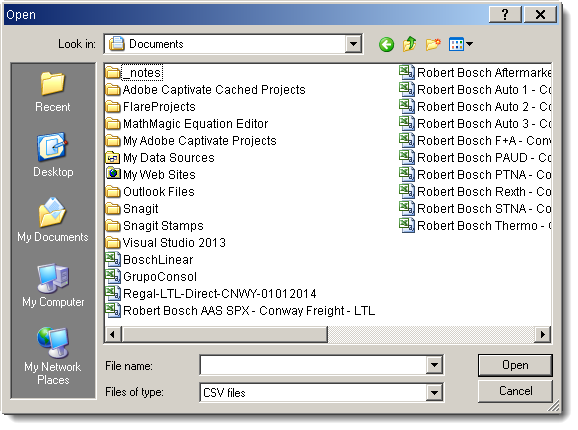578x430 pixels.
Task: Expand the File name dropdown arrow
Action: pos(434,365)
